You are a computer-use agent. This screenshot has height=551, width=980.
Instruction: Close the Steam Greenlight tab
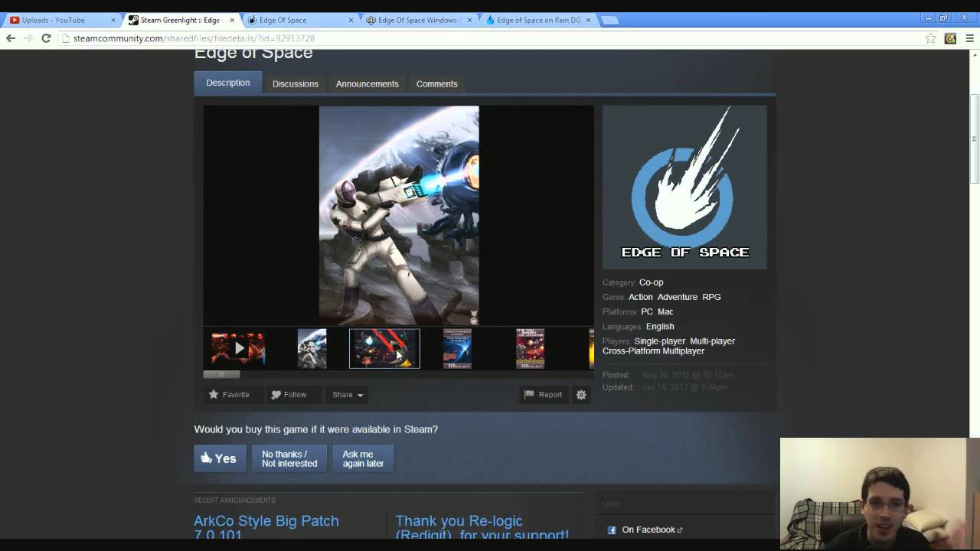pos(232,21)
